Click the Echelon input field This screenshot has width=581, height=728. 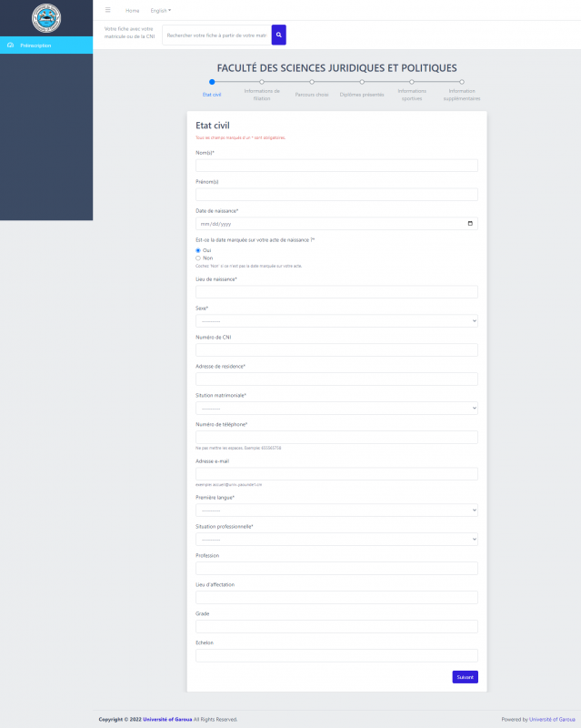336,655
